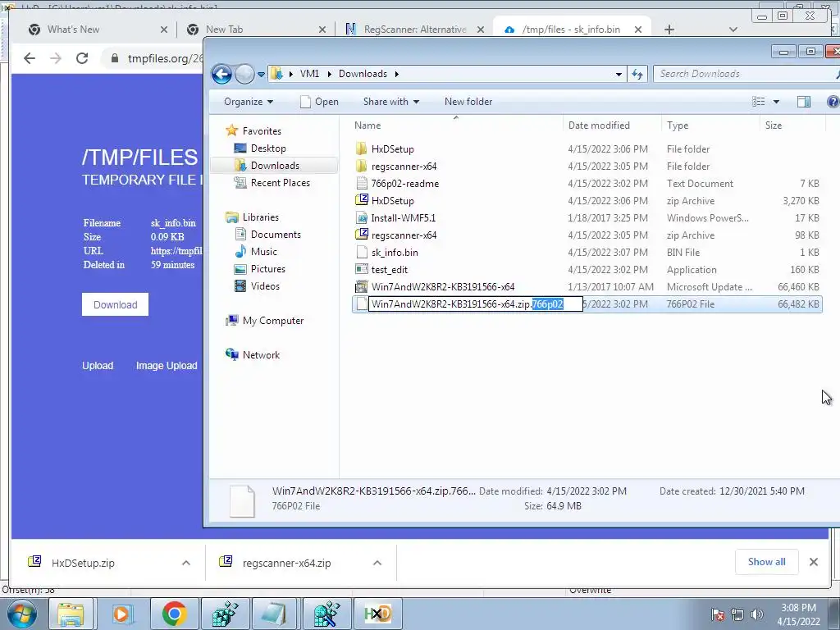Click Image Upload link
840x630 pixels.
[x=167, y=365]
